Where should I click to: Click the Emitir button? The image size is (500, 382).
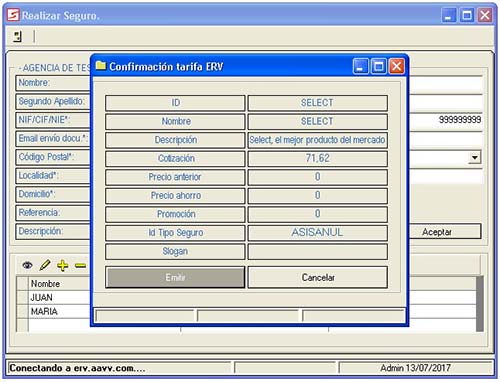pyautogui.click(x=175, y=277)
